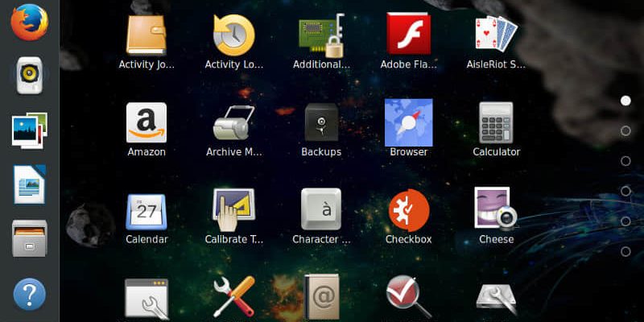The width and height of the screenshot is (644, 322).
Task: Open the Amazon app icon
Action: pyautogui.click(x=147, y=122)
